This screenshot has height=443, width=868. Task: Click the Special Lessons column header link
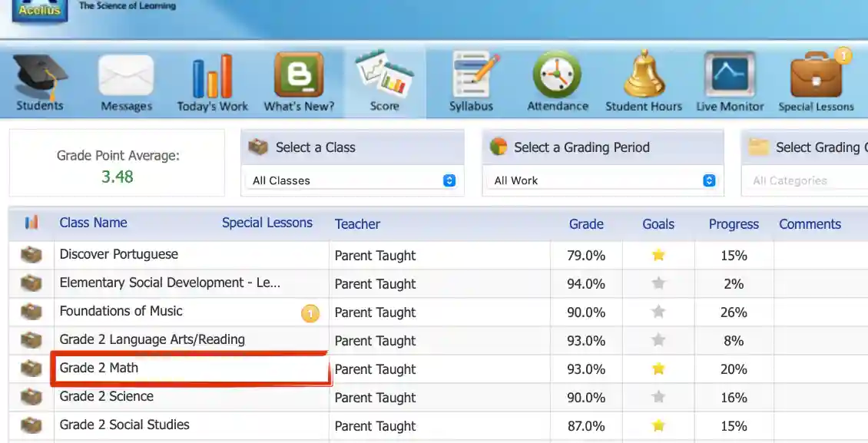click(267, 223)
